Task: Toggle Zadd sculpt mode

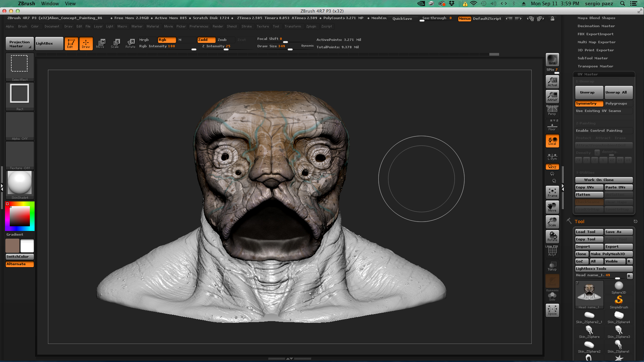Action: (x=206, y=40)
